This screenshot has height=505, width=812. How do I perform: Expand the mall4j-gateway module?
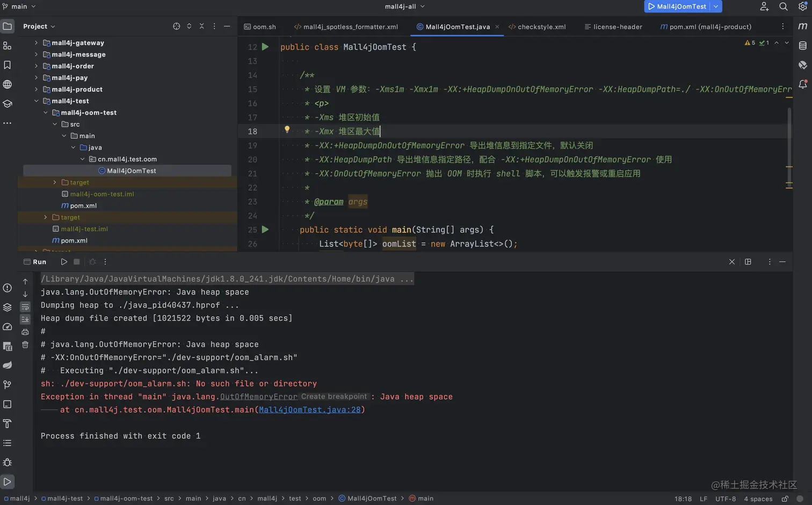[x=36, y=42]
